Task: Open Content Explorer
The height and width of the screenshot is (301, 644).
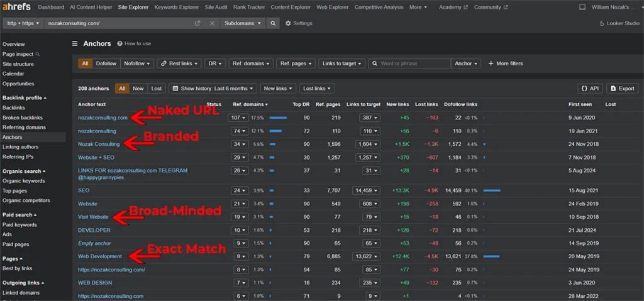Action: click(x=291, y=7)
